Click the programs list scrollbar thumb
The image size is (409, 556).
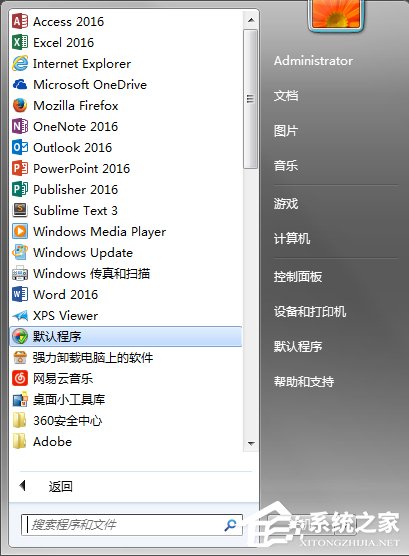click(250, 99)
